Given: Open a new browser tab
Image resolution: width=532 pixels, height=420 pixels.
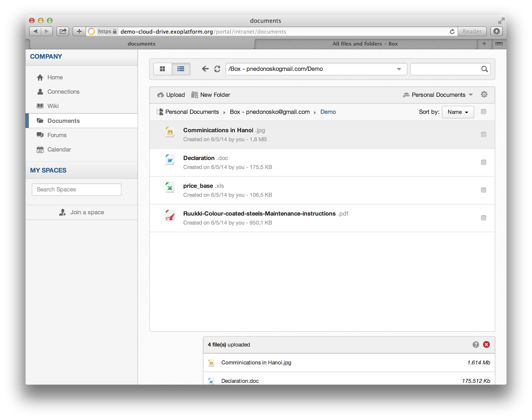Looking at the screenshot, I should [484, 44].
